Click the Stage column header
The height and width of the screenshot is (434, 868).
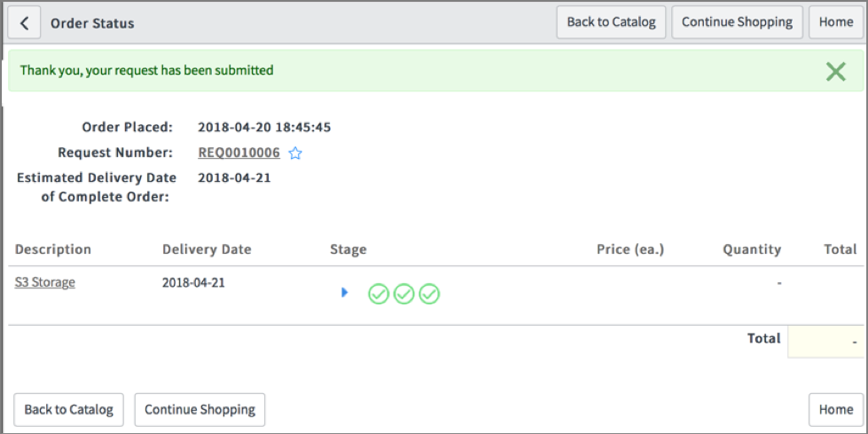(348, 249)
